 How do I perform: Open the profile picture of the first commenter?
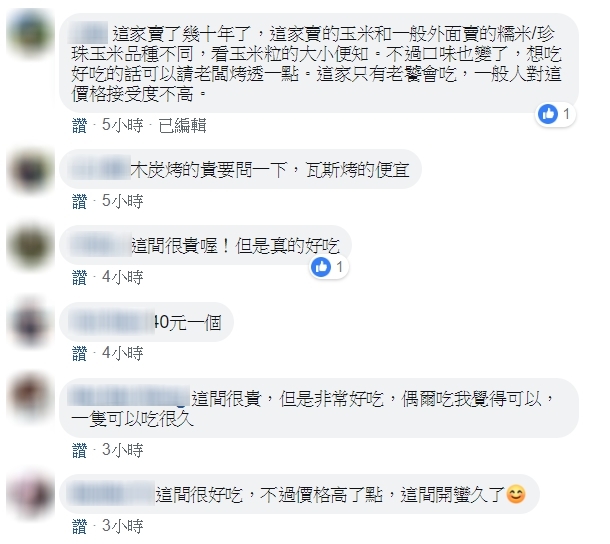(30, 33)
